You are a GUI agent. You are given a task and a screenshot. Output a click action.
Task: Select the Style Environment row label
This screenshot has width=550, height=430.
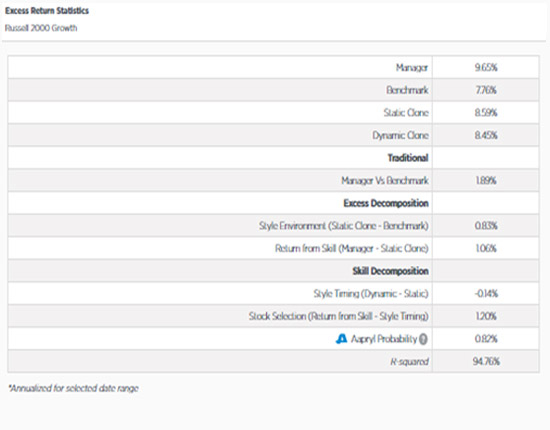(x=344, y=226)
